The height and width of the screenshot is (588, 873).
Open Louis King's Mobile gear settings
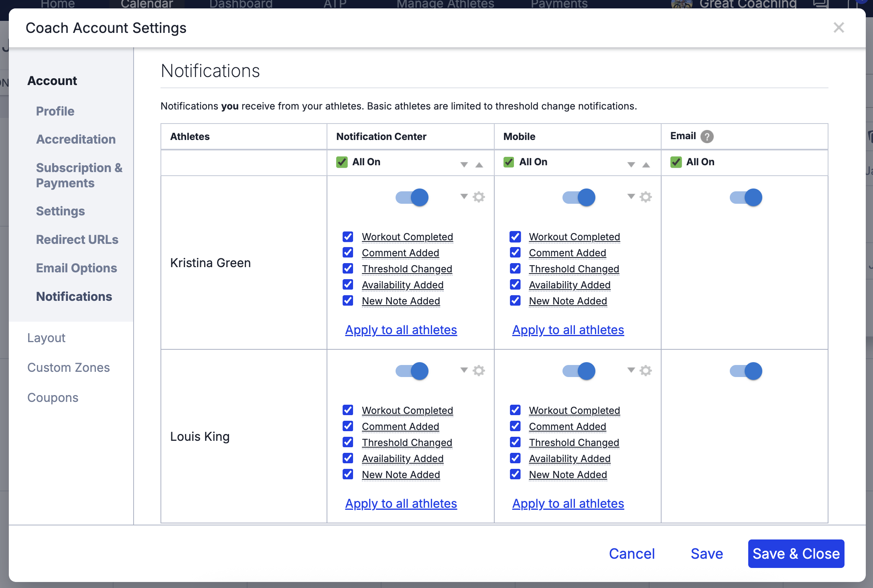tap(646, 371)
